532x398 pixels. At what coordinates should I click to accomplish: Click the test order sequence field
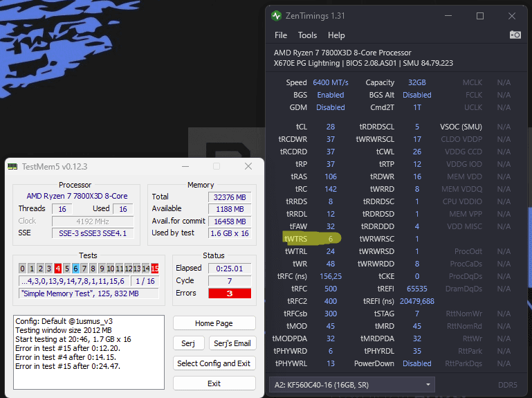73,281
